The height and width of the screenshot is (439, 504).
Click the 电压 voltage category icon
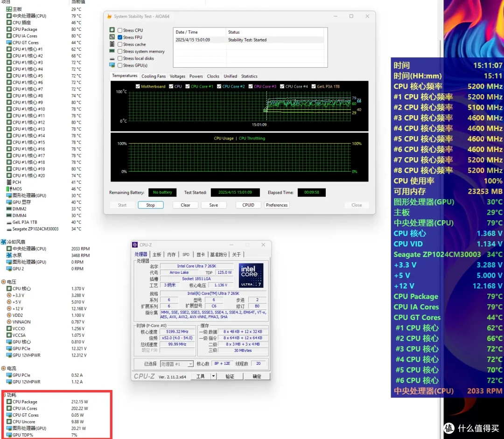tap(4, 282)
